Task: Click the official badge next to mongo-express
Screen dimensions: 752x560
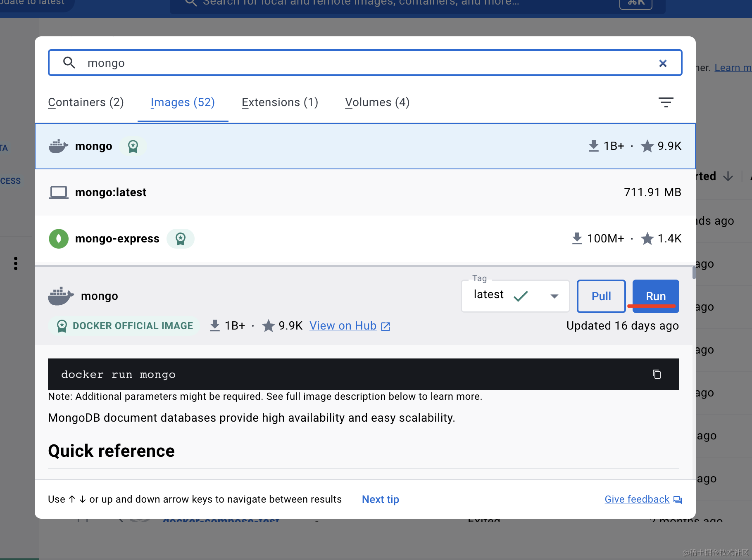Action: tap(181, 239)
